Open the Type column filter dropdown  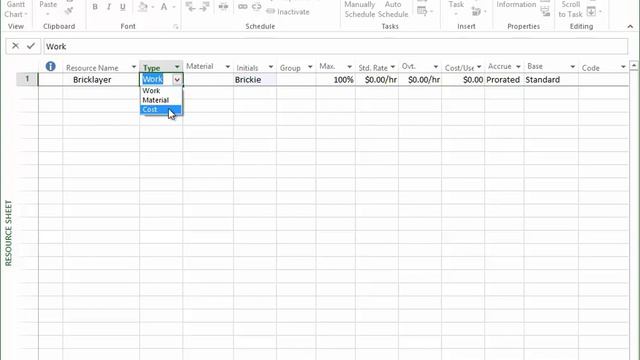click(177, 67)
